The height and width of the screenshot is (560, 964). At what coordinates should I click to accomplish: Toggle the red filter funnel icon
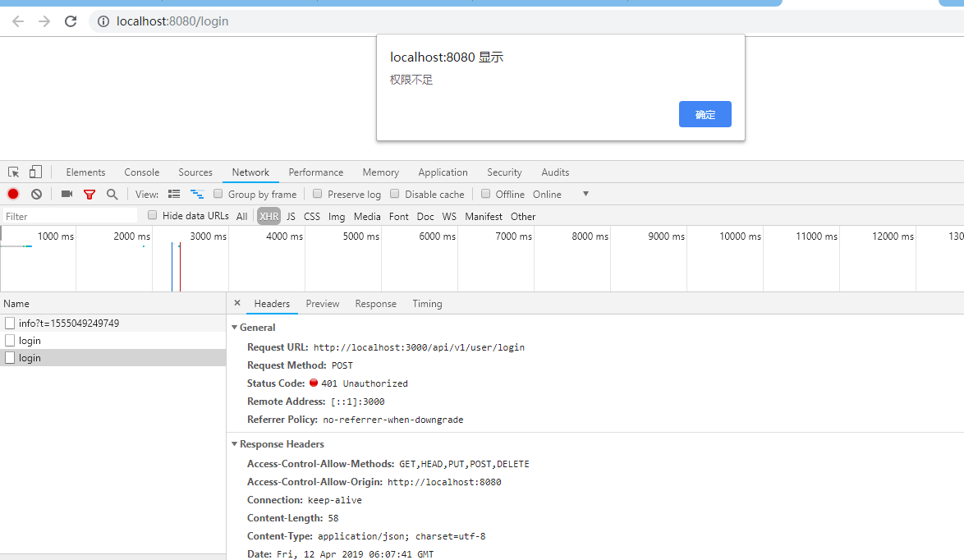(x=90, y=195)
